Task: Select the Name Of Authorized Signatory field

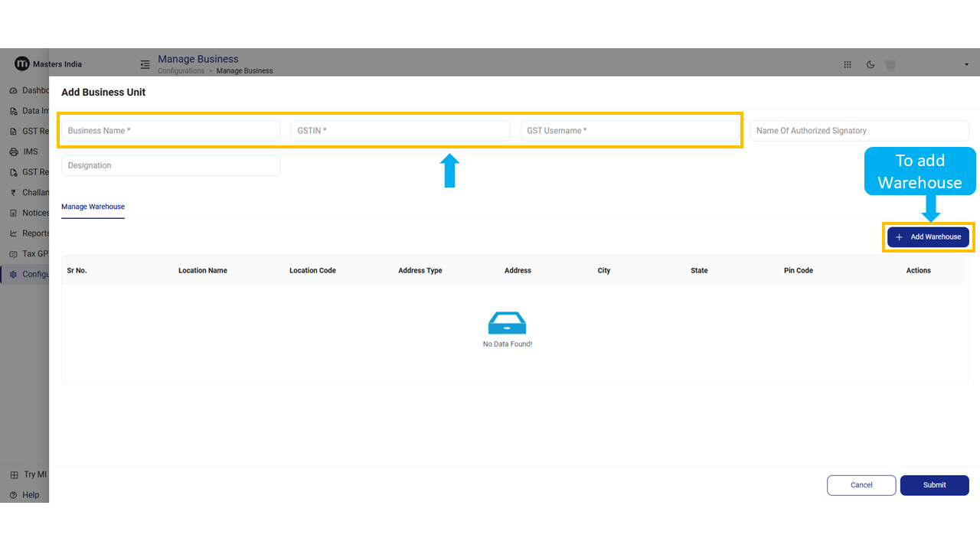Action: (859, 131)
